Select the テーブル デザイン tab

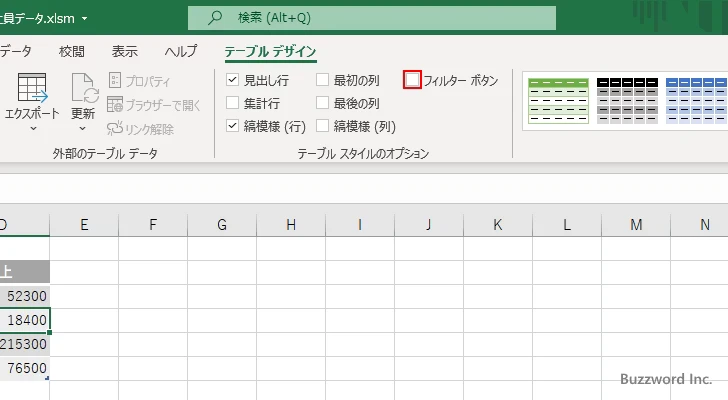[x=270, y=51]
